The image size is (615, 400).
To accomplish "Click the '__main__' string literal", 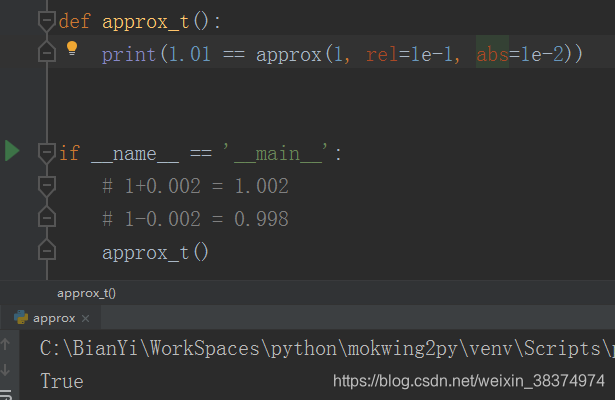I will [x=276, y=153].
